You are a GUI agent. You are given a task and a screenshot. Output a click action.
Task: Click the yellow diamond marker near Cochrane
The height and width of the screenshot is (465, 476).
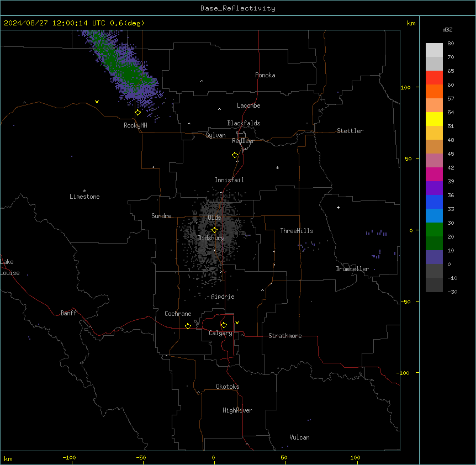click(x=188, y=326)
